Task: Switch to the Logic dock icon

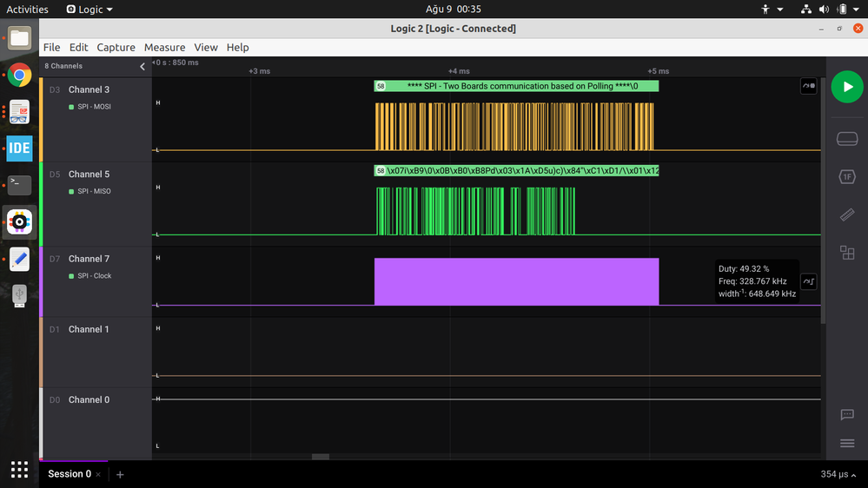Action: pos(19,222)
